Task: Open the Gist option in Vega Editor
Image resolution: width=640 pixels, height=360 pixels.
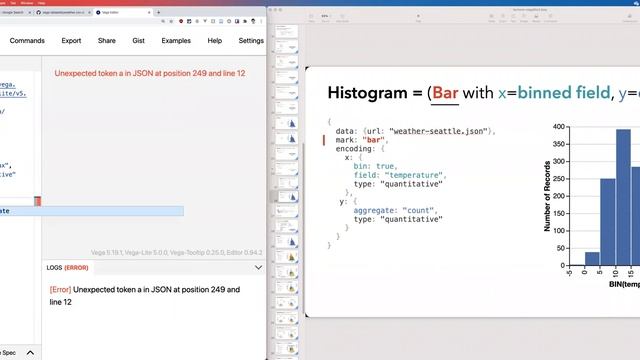Action: tap(138, 41)
